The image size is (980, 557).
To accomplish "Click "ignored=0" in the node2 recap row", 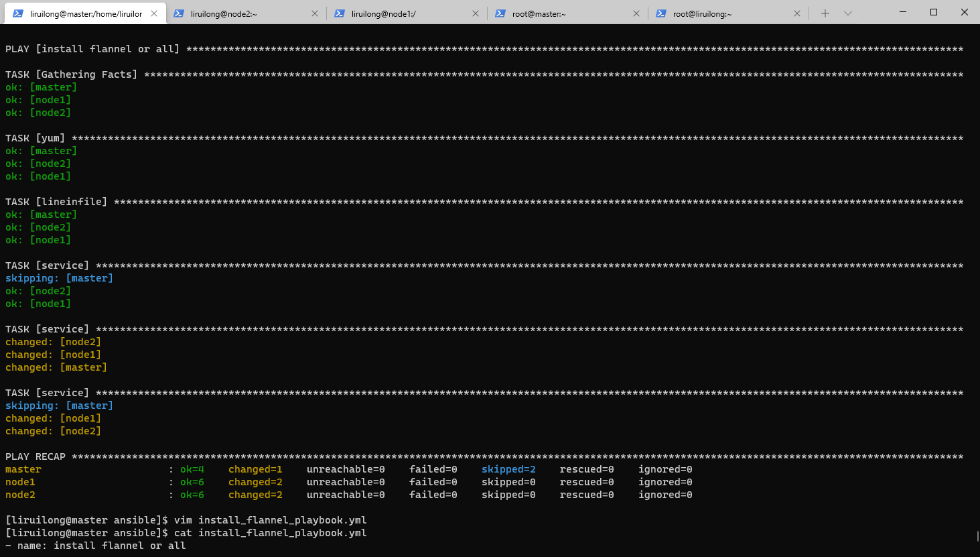I will (665, 495).
